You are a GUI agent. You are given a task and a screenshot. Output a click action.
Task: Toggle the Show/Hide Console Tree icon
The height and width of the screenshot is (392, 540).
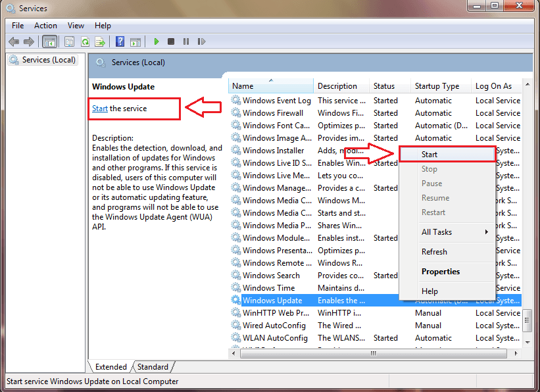(49, 41)
